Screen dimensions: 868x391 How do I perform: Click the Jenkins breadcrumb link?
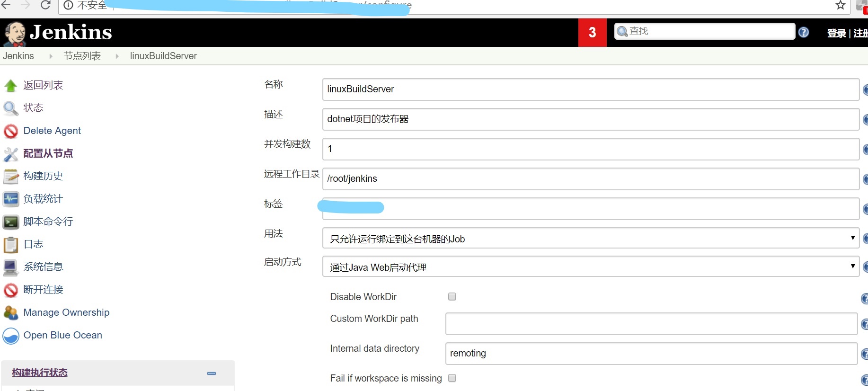click(x=18, y=56)
